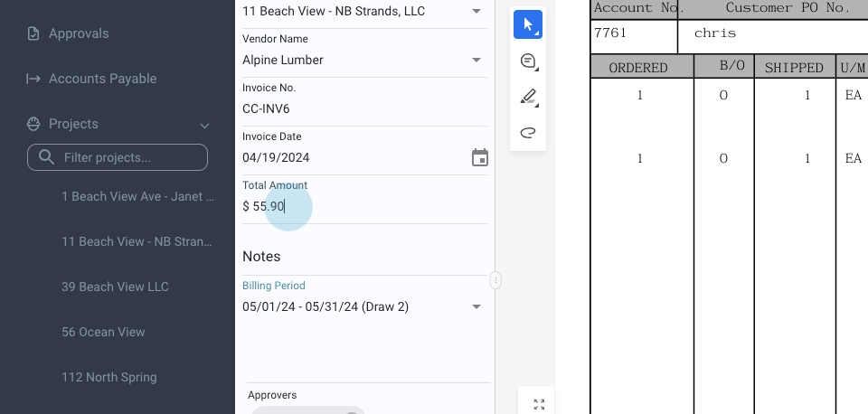This screenshot has width=868, height=414.
Task: Click the Filter projects search field
Action: point(127,157)
